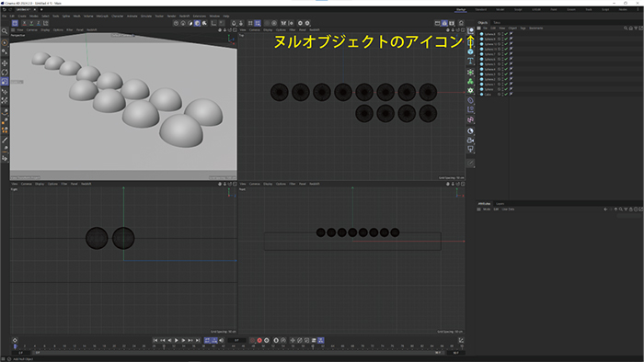The width and height of the screenshot is (644, 362).
Task: Open the Create menu
Action: pyautogui.click(x=22, y=16)
